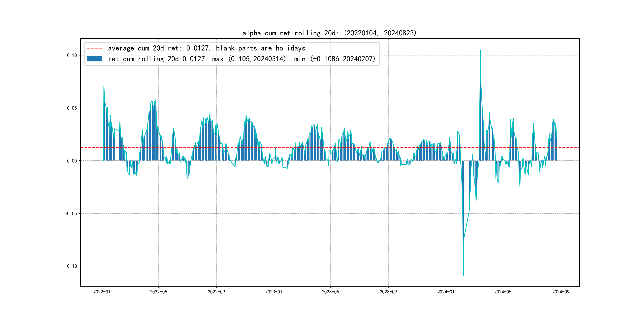Viewport: 644px width, 322px height.
Task: Click the red dashed legend line sample
Action: pyautogui.click(x=94, y=48)
